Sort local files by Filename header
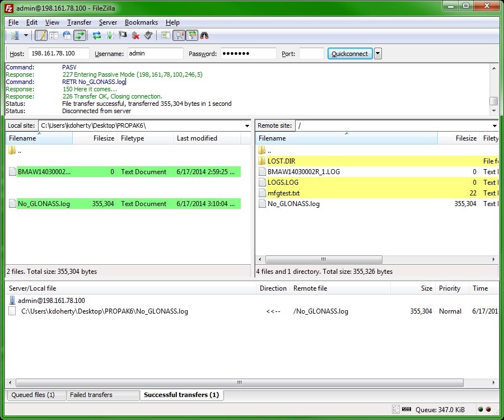Image resolution: width=504 pixels, height=420 pixels. pyautogui.click(x=39, y=138)
